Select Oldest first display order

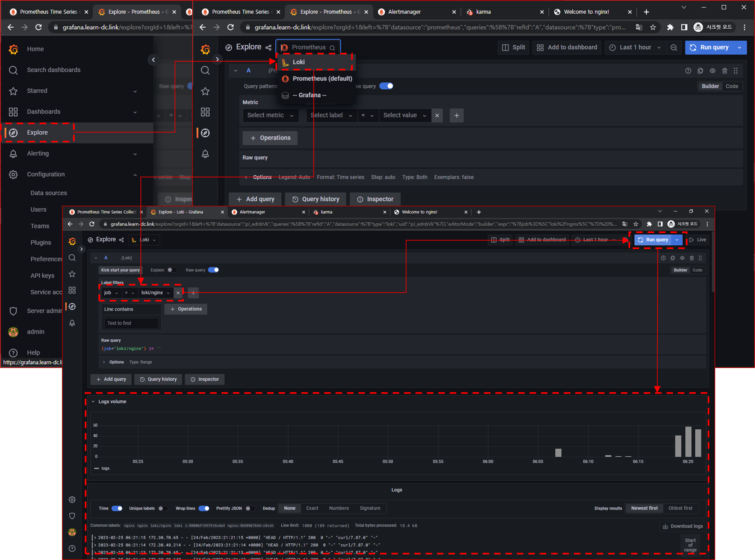[680, 508]
